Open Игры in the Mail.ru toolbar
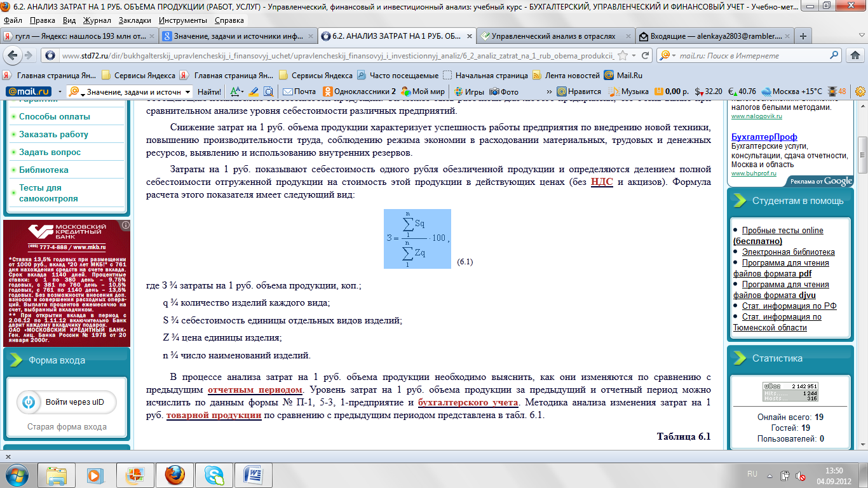The width and height of the screenshot is (868, 488). coord(469,91)
